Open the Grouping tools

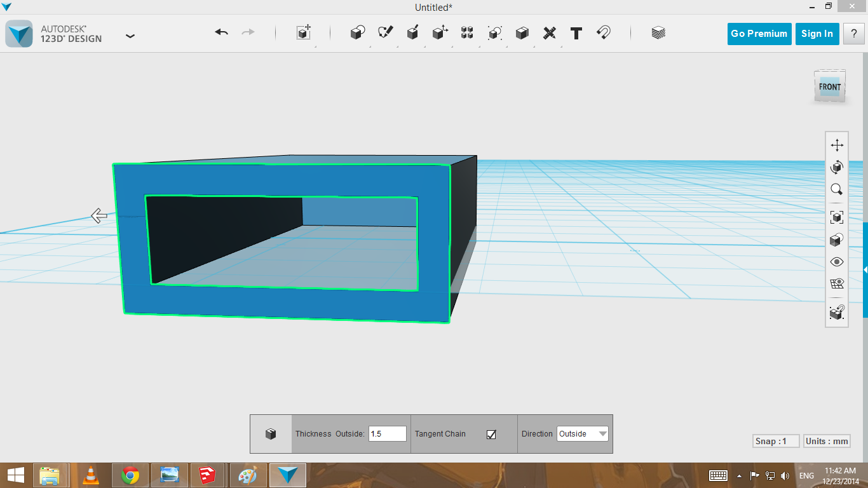coord(495,33)
